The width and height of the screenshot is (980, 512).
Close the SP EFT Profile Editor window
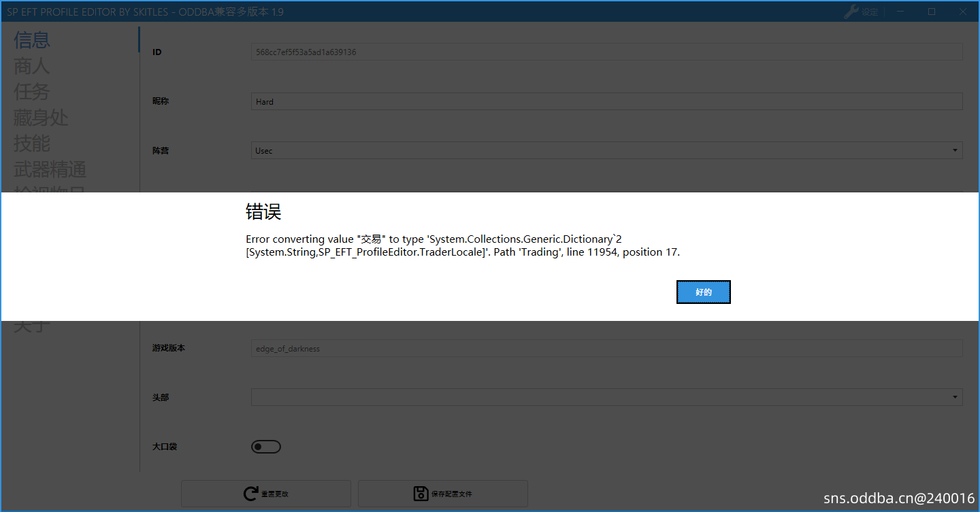click(963, 12)
